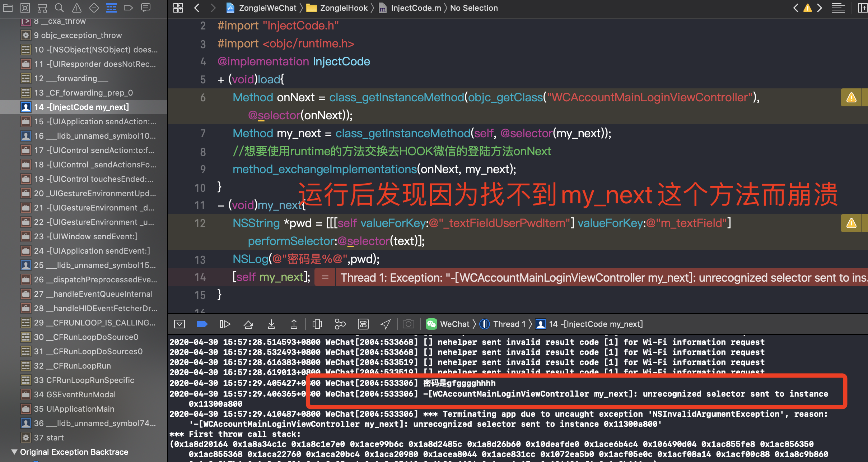Collapse Original Exception Backtrace section

click(x=14, y=452)
